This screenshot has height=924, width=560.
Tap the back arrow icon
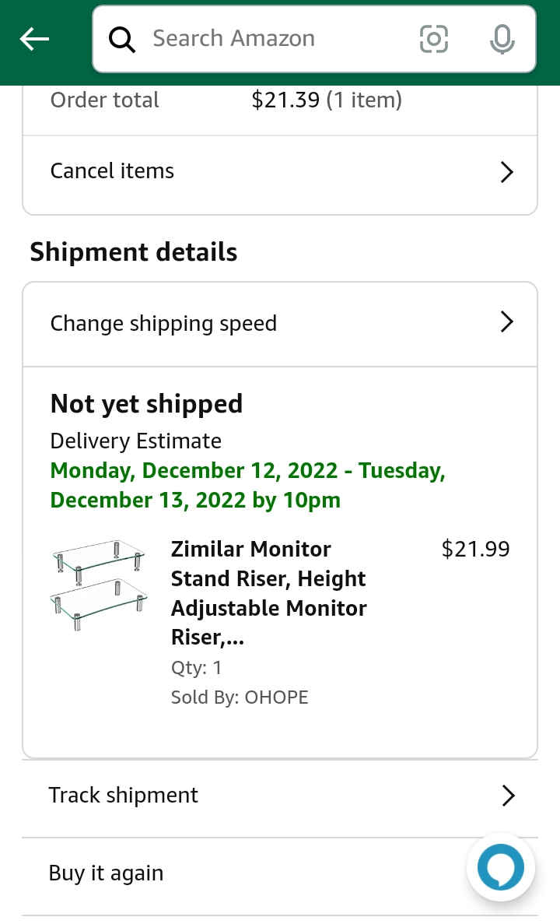pyautogui.click(x=34, y=39)
